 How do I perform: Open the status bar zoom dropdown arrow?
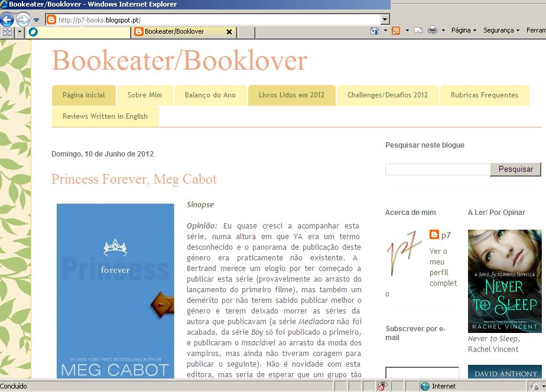coord(543,386)
